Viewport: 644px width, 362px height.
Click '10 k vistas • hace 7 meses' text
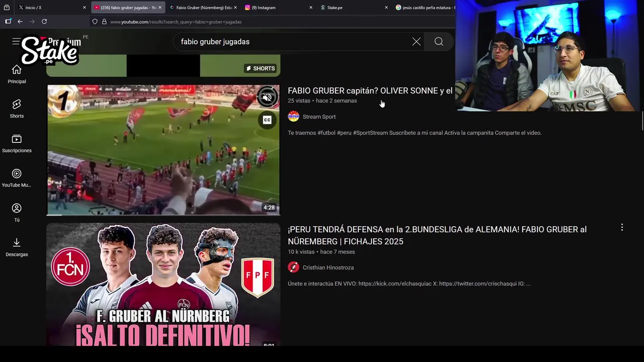[x=321, y=252]
